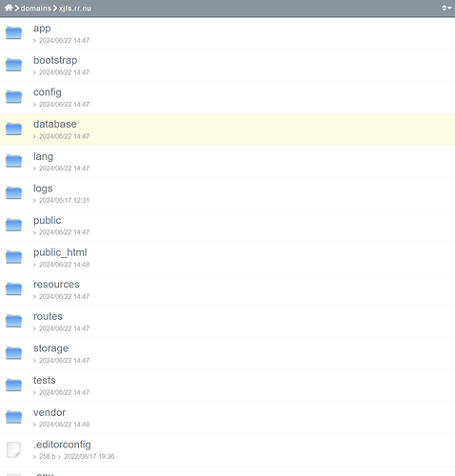Click the date under the database folder
Viewport: 455px width, 476px height.
[64, 136]
